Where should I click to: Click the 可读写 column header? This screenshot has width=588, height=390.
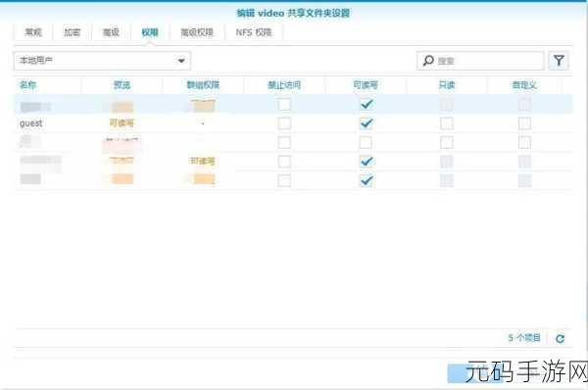(366, 84)
